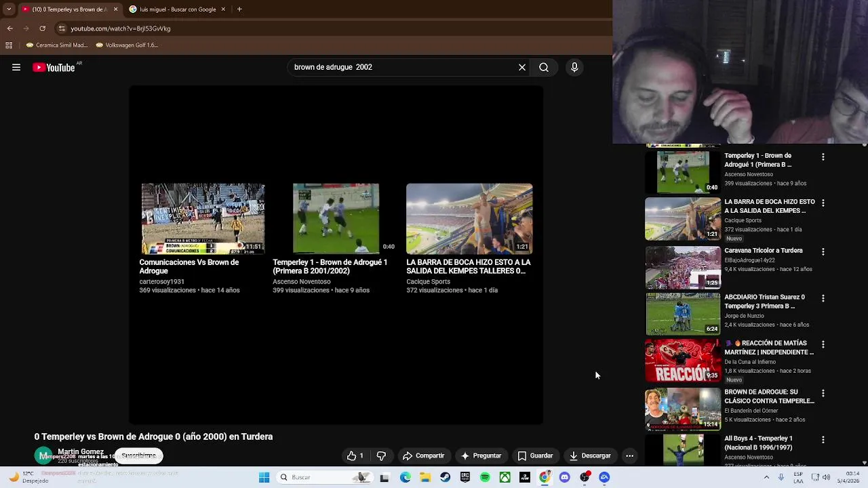Open Xbox app from the taskbar
The image size is (868, 488).
pyautogui.click(x=505, y=477)
